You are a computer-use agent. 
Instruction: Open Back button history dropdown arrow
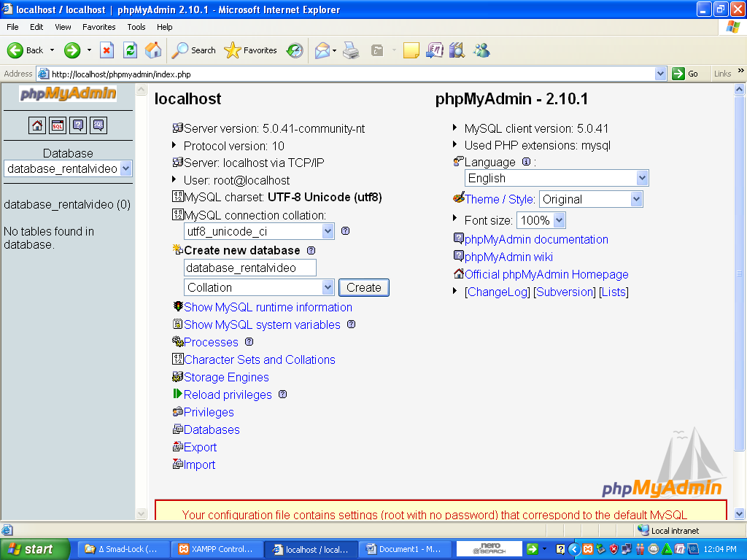[x=52, y=50]
